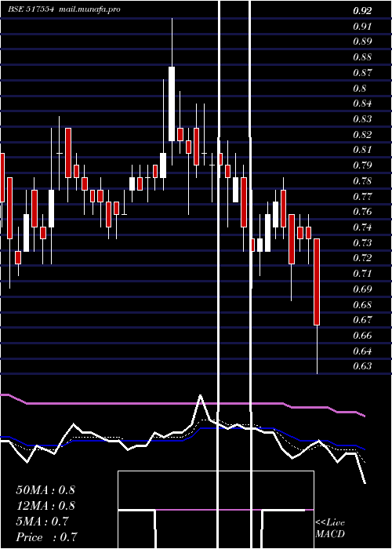
Task: Click the 0.77 price axis label
Action: (x=362, y=196)
